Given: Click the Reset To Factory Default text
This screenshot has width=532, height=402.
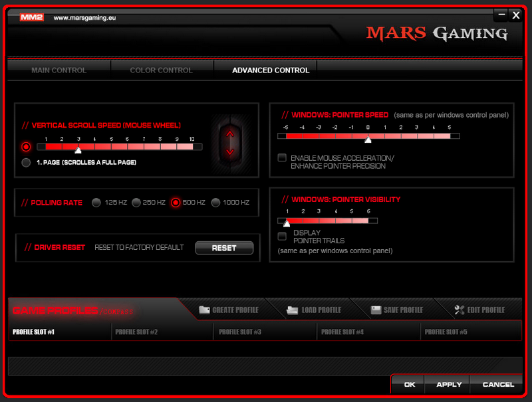Looking at the screenshot, I should pyautogui.click(x=139, y=247).
